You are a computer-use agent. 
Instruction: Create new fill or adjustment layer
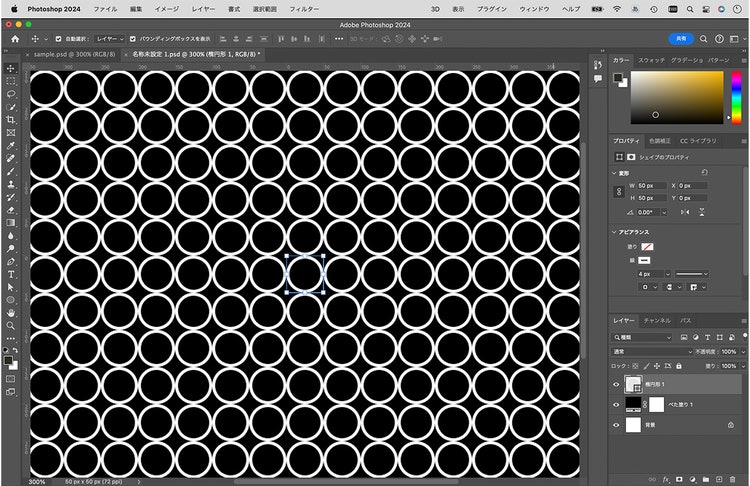[692, 479]
